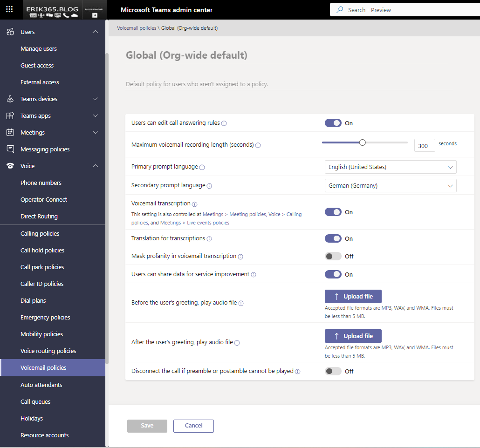The width and height of the screenshot is (480, 448).
Task: Open the app launcher waffle icon
Action: [9, 9]
